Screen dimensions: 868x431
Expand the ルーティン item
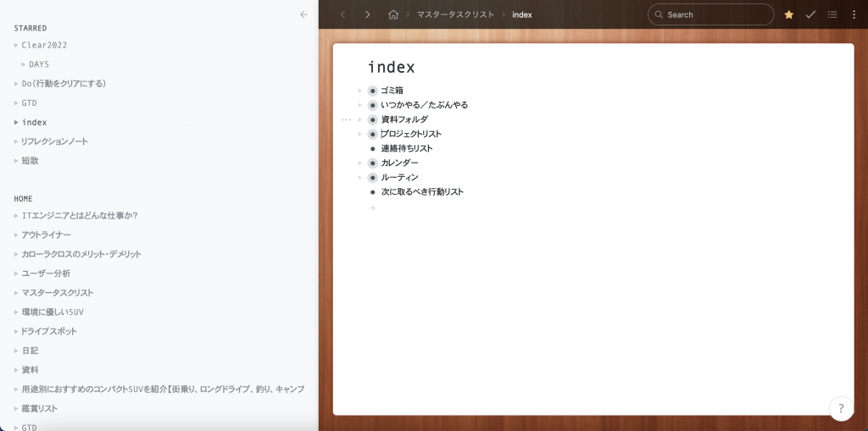point(359,177)
